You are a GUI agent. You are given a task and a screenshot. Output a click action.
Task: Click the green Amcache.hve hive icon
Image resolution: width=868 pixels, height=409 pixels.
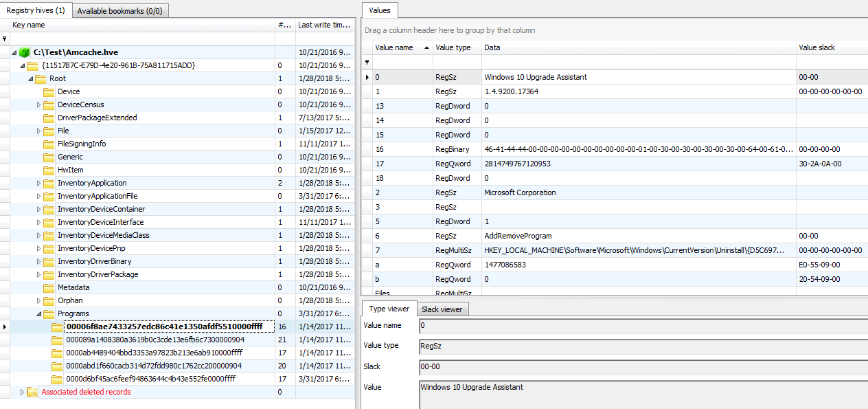(x=25, y=52)
